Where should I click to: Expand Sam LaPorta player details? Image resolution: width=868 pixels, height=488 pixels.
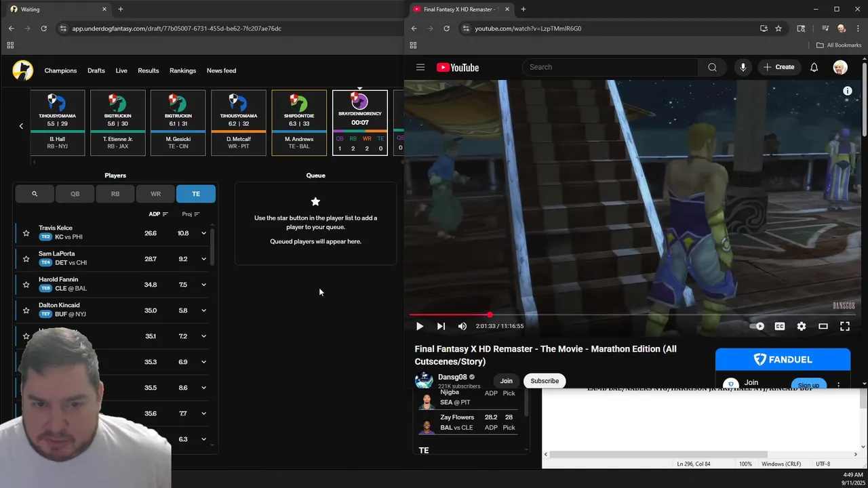pos(203,259)
